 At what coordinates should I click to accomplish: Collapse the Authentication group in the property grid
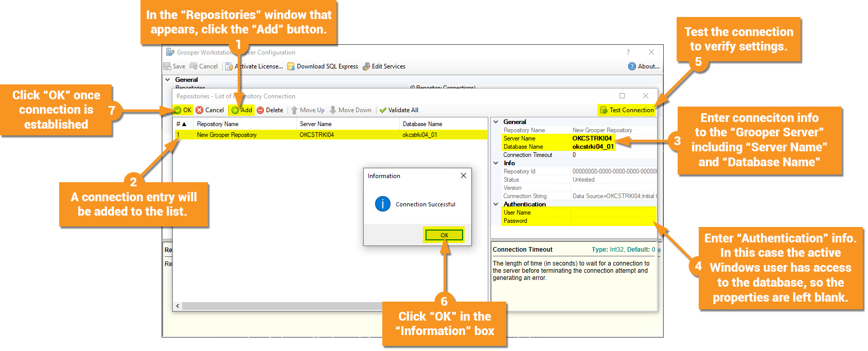(496, 204)
